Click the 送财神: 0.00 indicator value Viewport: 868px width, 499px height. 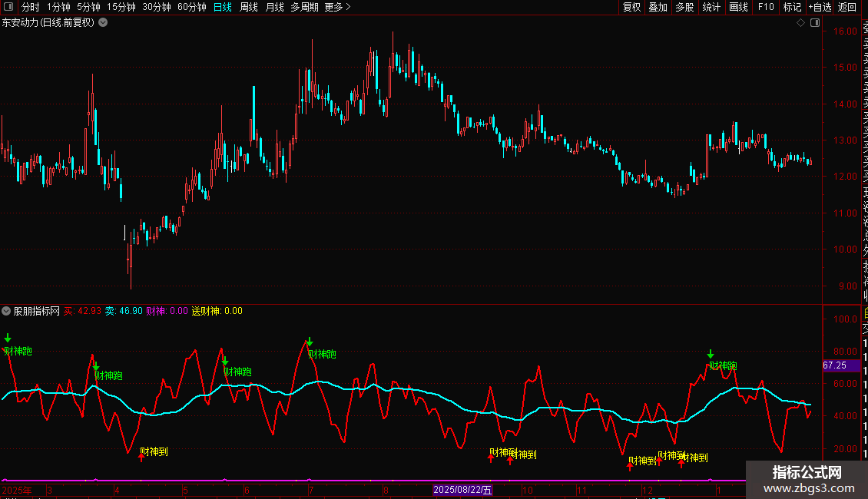click(217, 311)
